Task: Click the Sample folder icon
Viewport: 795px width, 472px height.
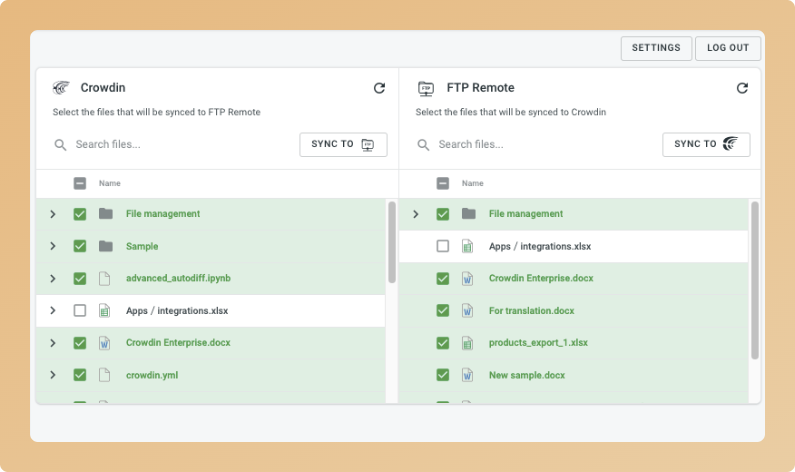Action: pyautogui.click(x=105, y=246)
